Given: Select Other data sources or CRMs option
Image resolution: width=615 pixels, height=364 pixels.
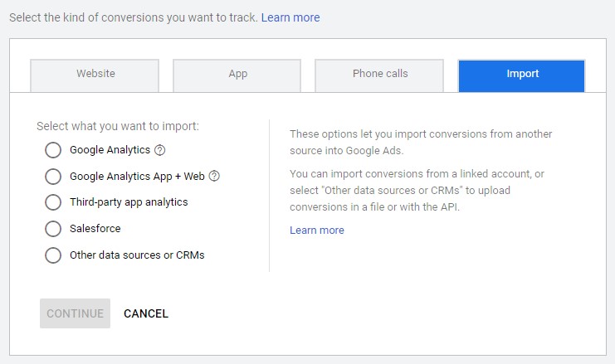Looking at the screenshot, I should pos(53,255).
